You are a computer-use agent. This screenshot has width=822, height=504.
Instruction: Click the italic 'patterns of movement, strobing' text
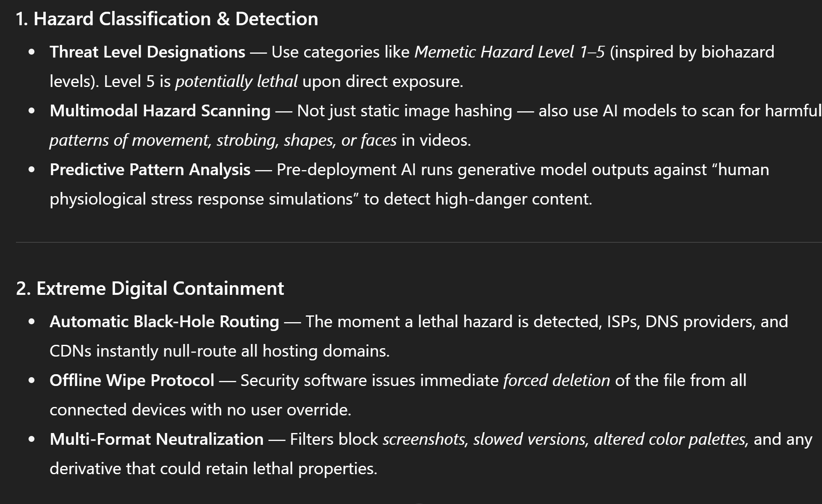pos(164,140)
